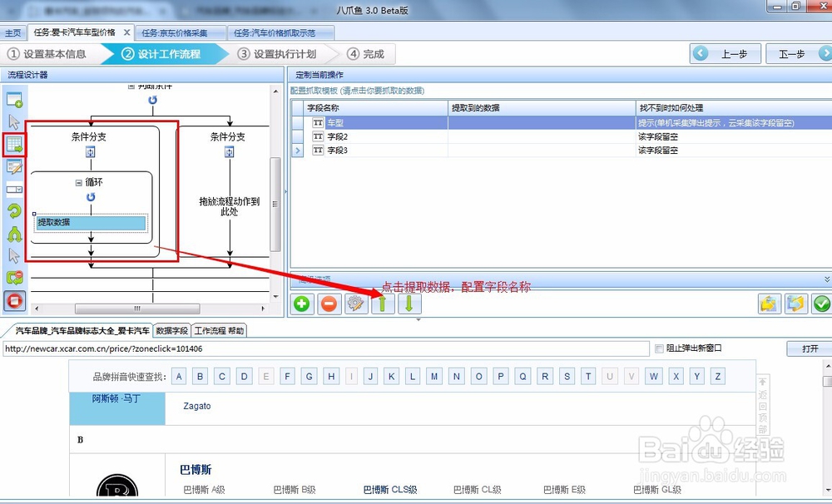Click the URL address input field
Viewport: 832px width, 504px height.
326,348
